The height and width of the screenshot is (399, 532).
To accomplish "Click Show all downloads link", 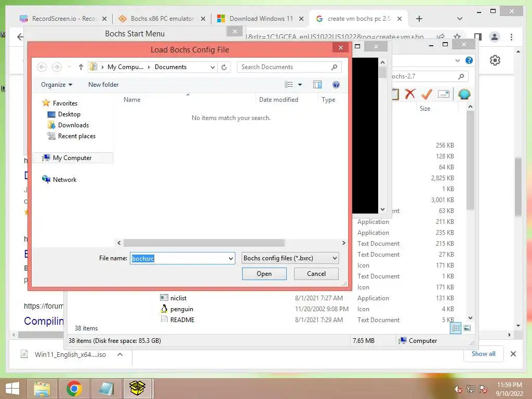I will coord(483,353).
